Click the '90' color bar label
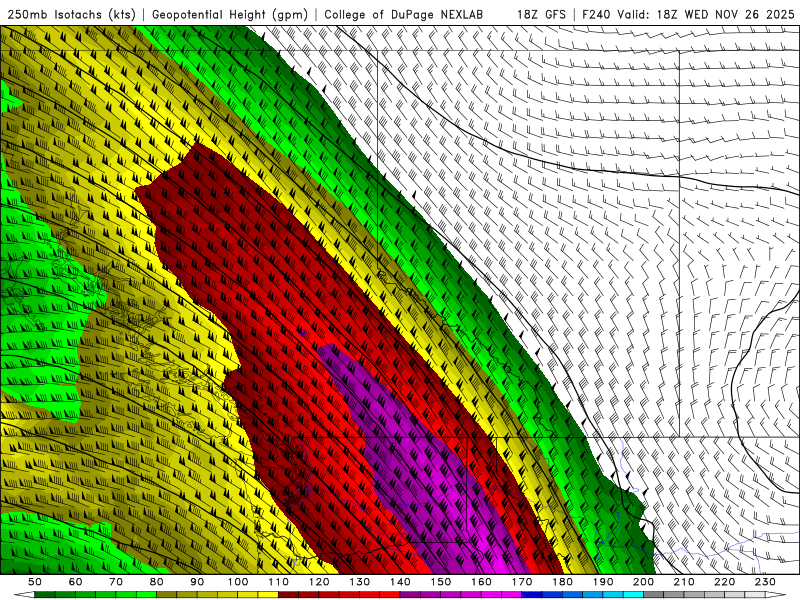The image size is (800, 600). 197,582
